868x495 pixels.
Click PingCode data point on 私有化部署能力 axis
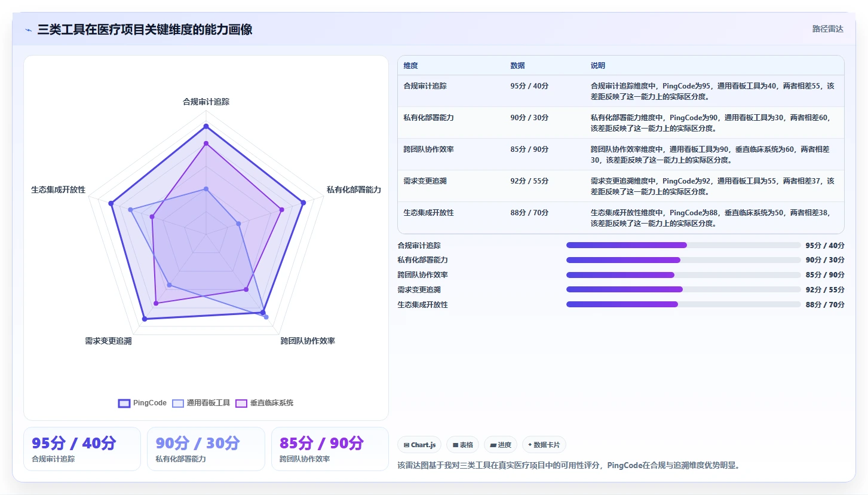coord(303,202)
